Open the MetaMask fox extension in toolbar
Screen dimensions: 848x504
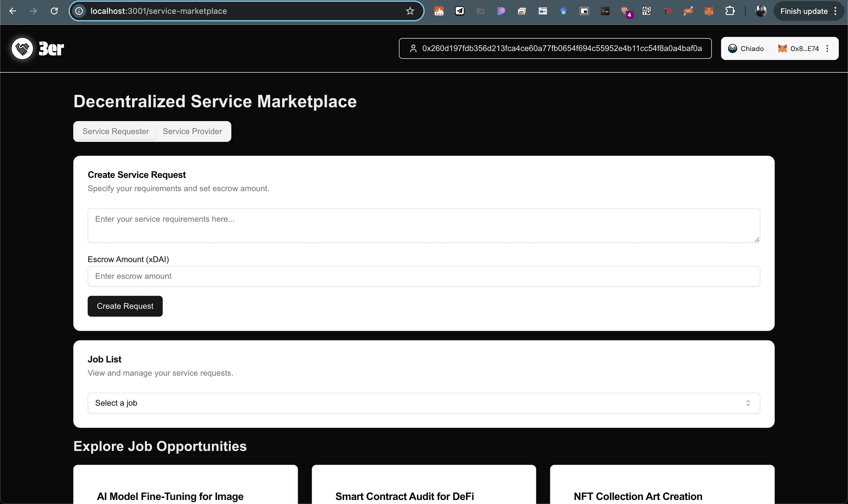709,11
